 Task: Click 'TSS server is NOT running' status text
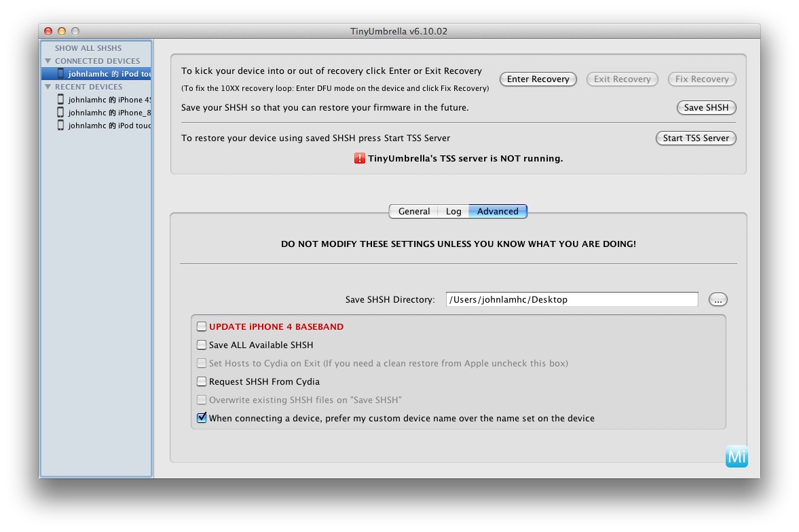pos(466,159)
